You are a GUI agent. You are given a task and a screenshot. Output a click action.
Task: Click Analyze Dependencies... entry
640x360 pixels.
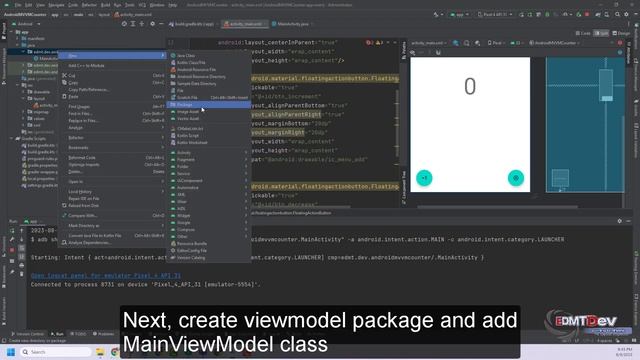tap(112, 242)
